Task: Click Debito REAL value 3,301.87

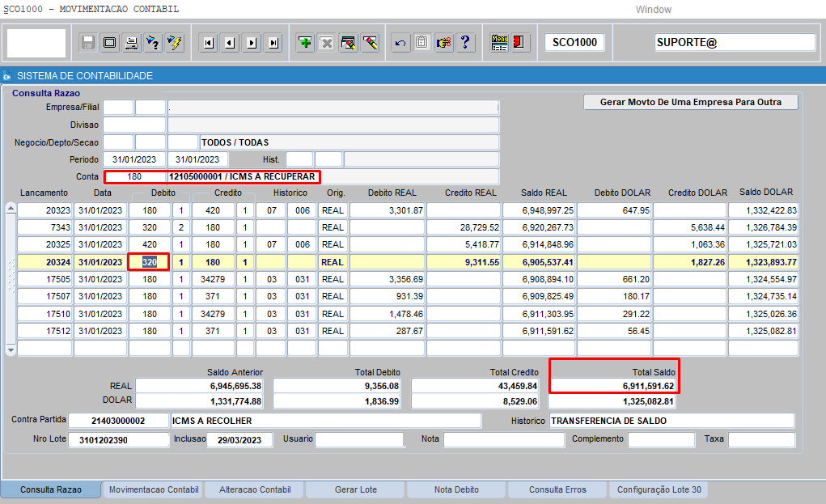Action: pyautogui.click(x=388, y=210)
